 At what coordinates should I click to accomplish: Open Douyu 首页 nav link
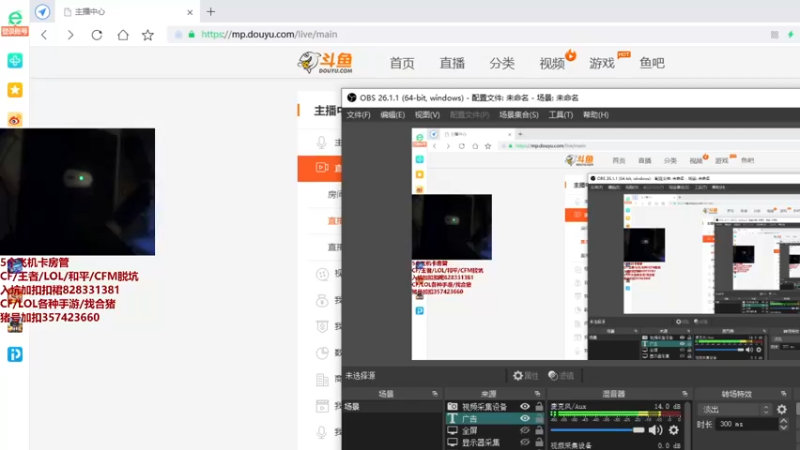coord(402,63)
